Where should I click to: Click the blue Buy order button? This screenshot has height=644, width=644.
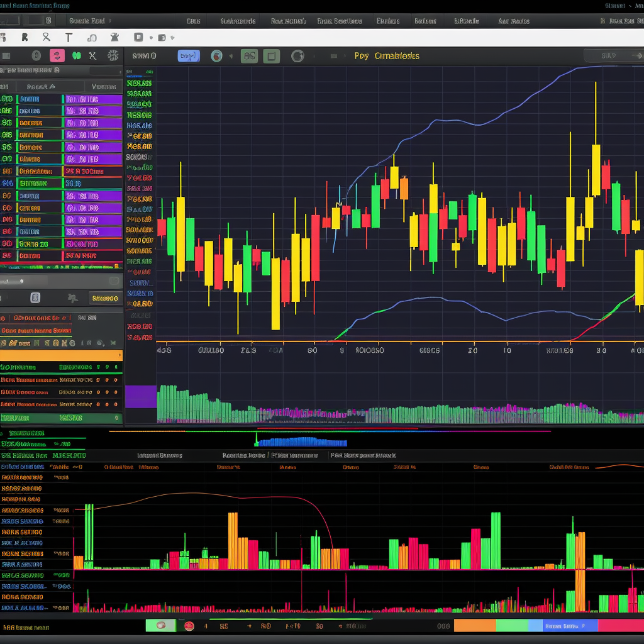click(189, 55)
